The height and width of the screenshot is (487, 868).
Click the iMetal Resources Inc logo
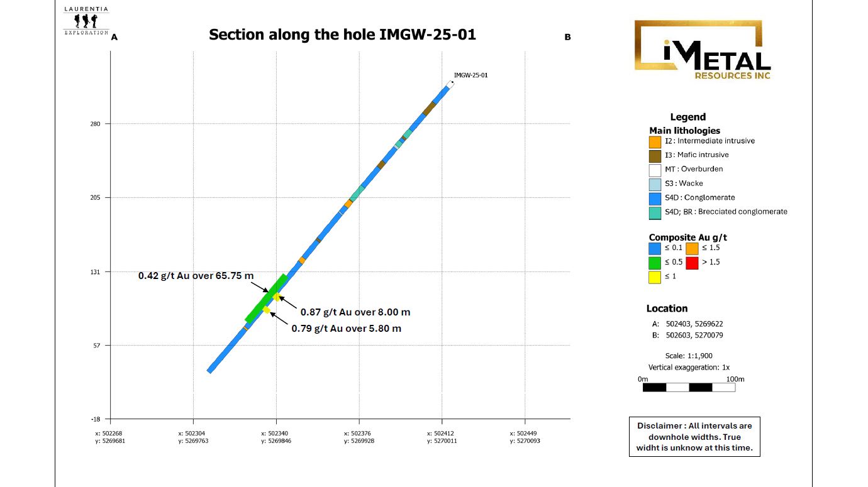coord(702,50)
